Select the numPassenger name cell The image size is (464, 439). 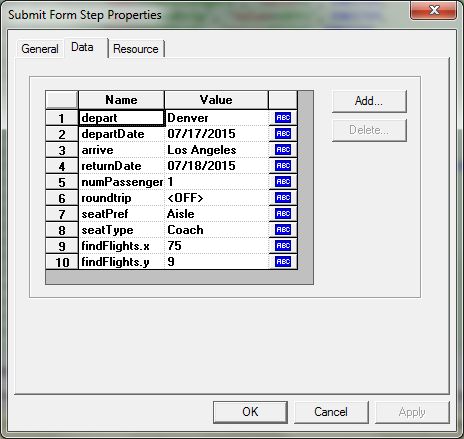122,182
